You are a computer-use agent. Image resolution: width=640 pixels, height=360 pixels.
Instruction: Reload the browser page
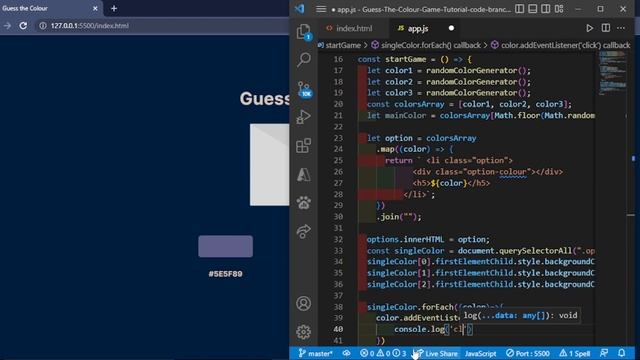pyautogui.click(x=23, y=26)
